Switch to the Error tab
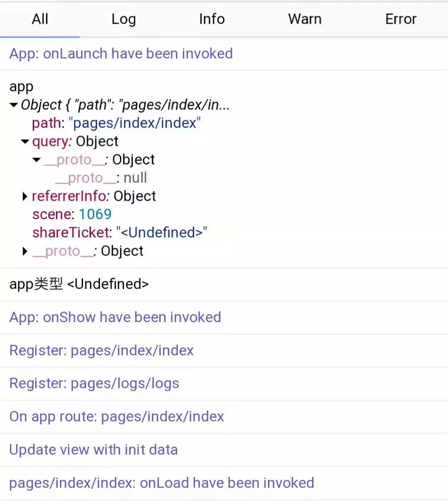Viewport: 448px width, 502px height. 400,19
